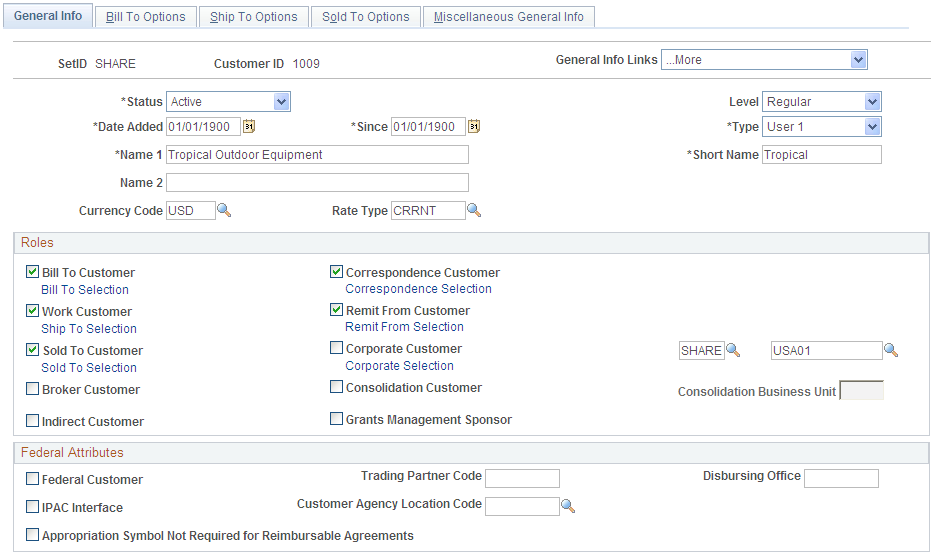The width and height of the screenshot is (931, 554).
Task: Click the Rate Type lookup magnifier
Action: pyautogui.click(x=474, y=210)
